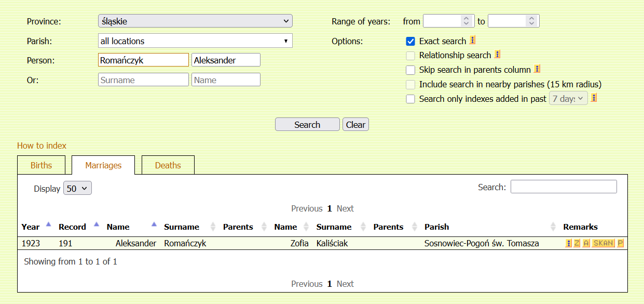Open the info icon in the Remarks column
This screenshot has height=304, width=644.
click(569, 243)
